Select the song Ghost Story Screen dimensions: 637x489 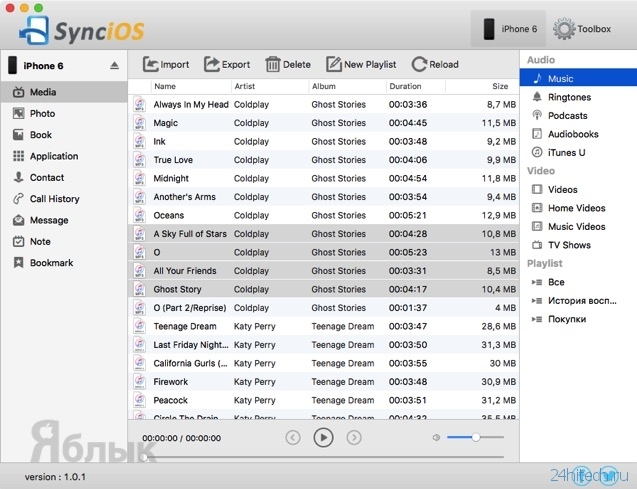click(323, 289)
